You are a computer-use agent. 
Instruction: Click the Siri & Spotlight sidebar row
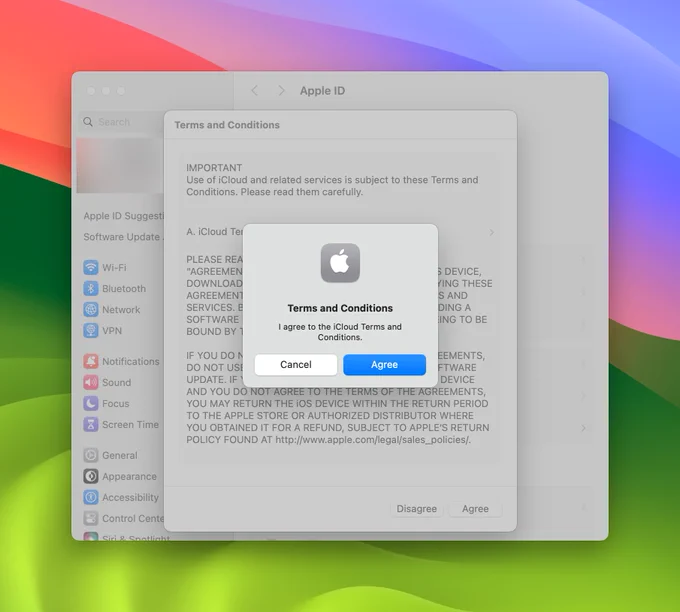click(x=124, y=537)
